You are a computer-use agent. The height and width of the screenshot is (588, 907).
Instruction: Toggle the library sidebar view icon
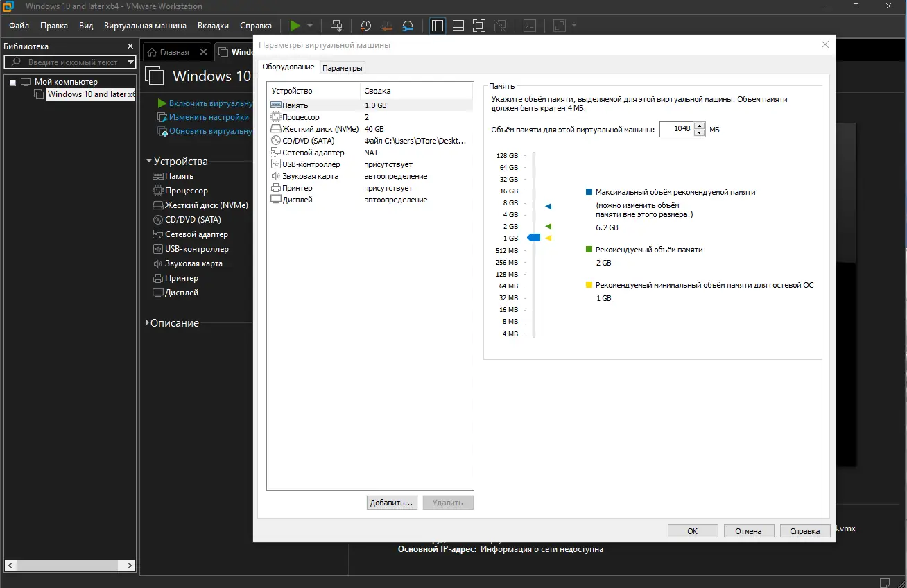pyautogui.click(x=438, y=26)
